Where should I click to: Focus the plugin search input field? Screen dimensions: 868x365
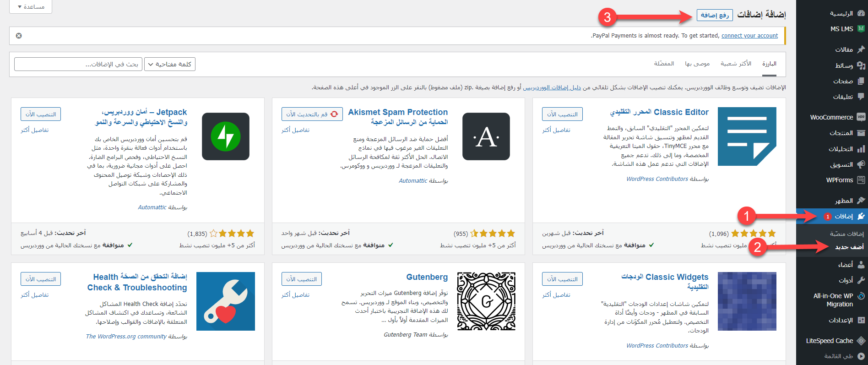click(x=78, y=64)
